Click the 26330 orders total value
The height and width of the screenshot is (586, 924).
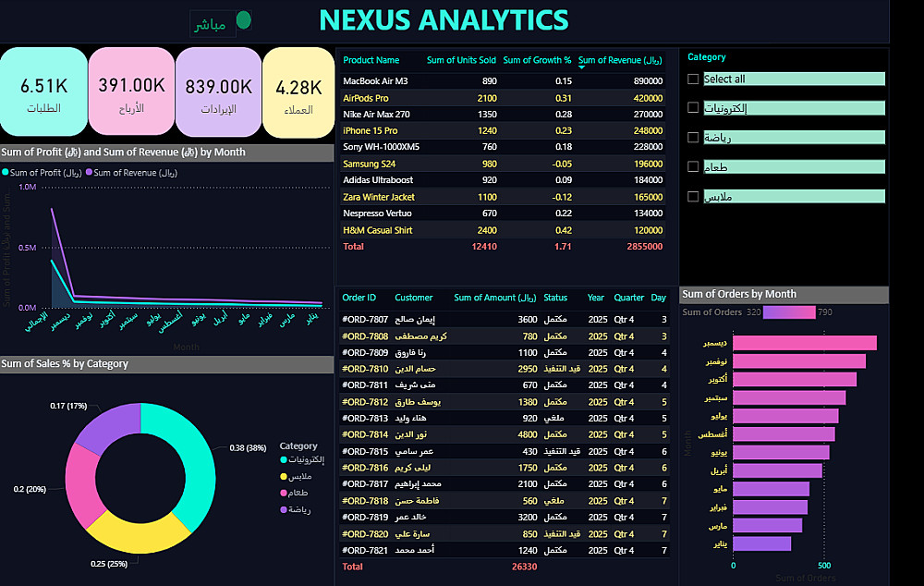(x=524, y=567)
